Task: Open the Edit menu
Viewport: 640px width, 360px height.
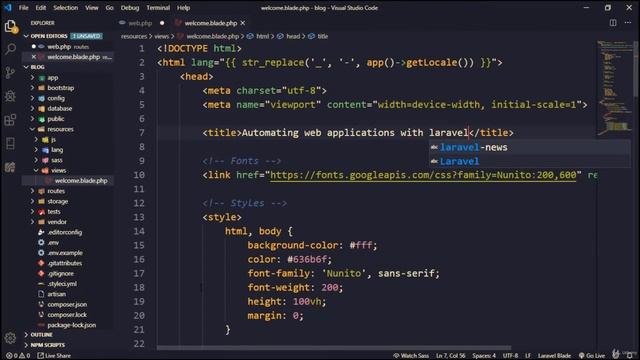Action: (x=40, y=8)
